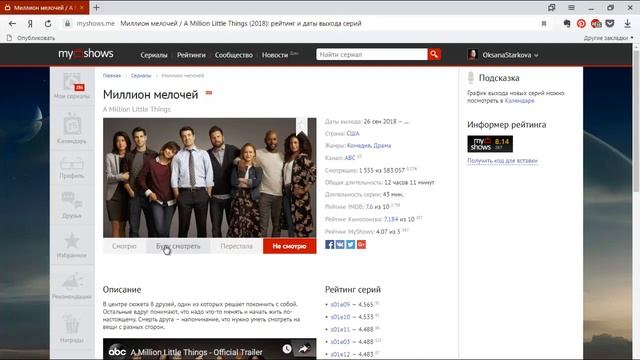640x360 pixels.
Task: Open episode s01e11 rating link
Action: pos(340,329)
